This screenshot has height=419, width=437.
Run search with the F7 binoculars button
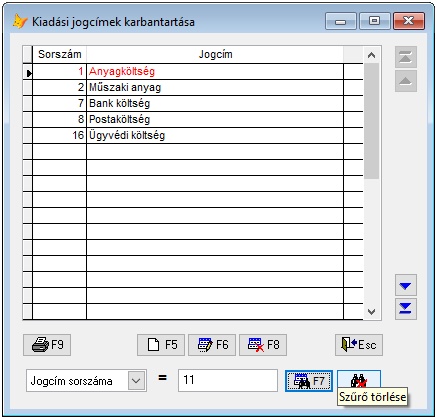point(309,381)
